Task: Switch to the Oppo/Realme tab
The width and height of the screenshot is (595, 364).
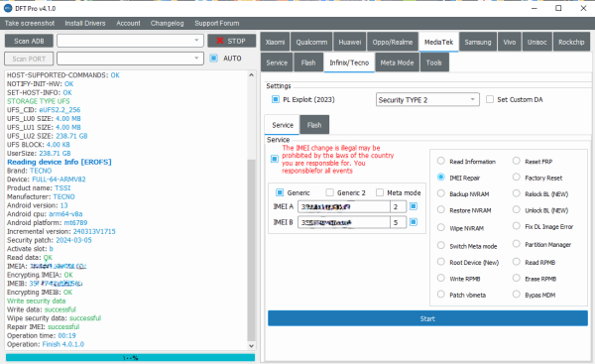Action: [393, 42]
